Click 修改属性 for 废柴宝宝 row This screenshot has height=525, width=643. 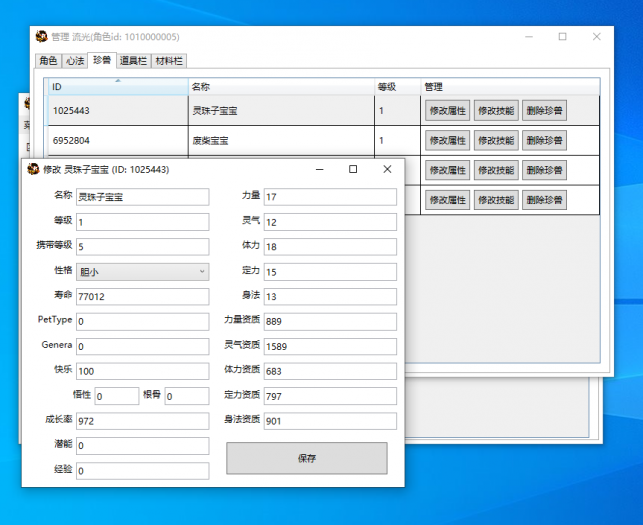[x=447, y=140]
